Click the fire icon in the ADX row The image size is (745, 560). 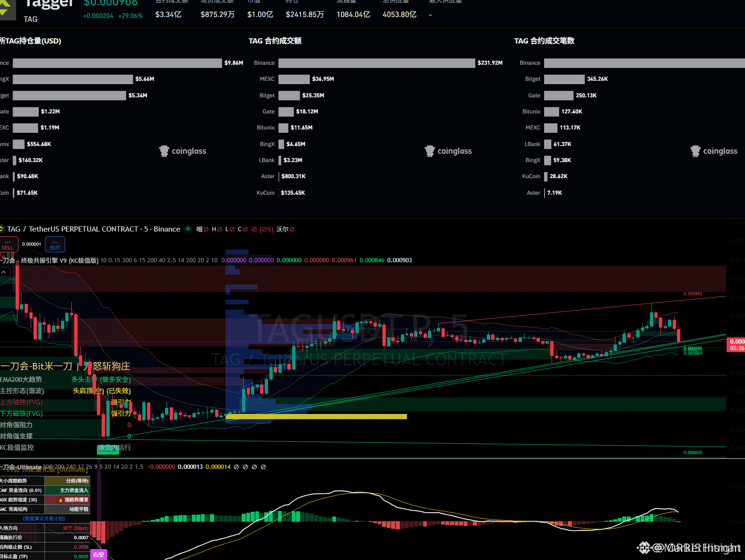(x=61, y=500)
